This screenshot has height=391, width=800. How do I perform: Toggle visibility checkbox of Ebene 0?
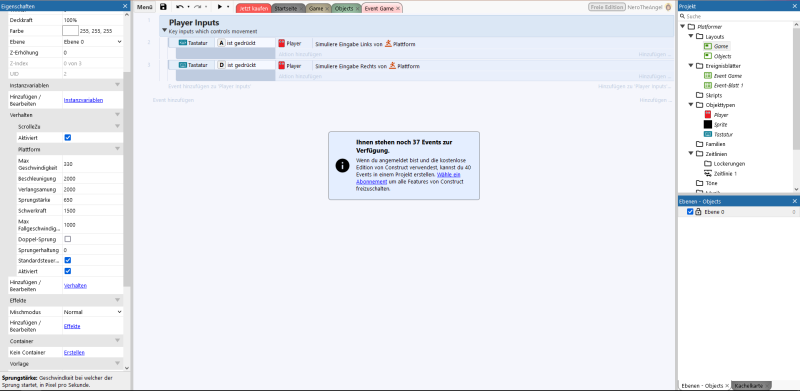(x=690, y=211)
